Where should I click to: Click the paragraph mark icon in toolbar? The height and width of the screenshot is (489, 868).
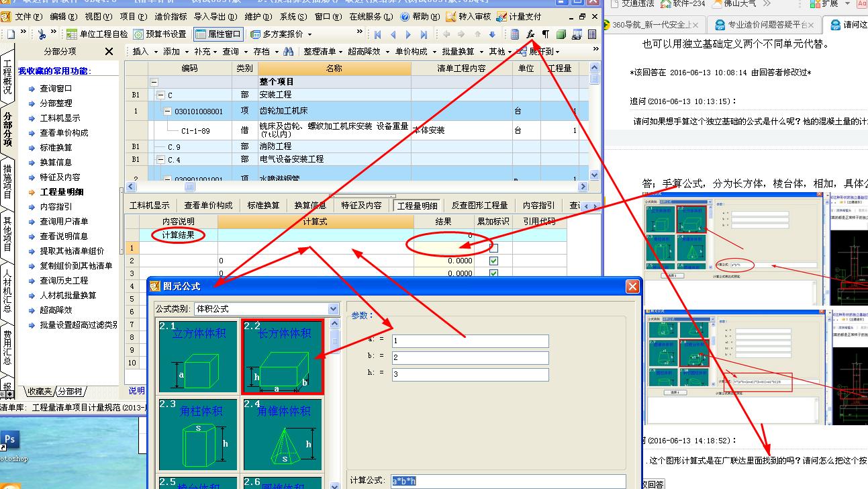pos(545,34)
